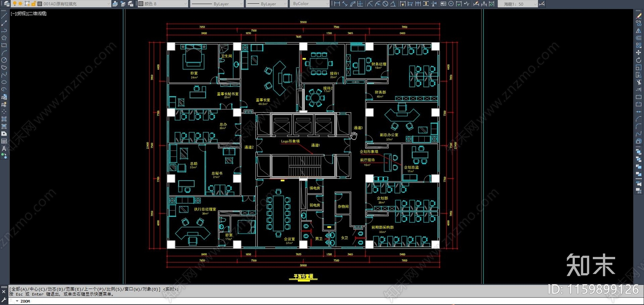Click Make Object's Layer Current icon
644x305 pixels.
pos(115,4)
